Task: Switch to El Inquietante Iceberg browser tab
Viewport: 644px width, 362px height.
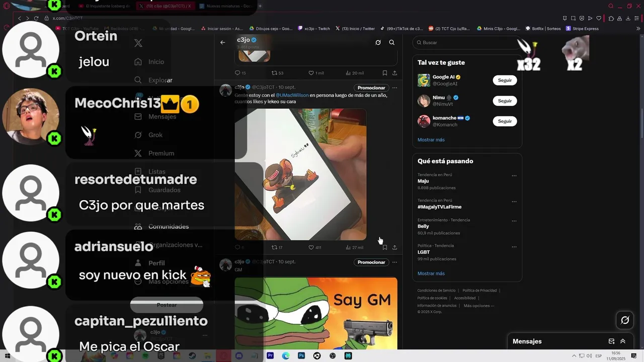Action: point(106,6)
